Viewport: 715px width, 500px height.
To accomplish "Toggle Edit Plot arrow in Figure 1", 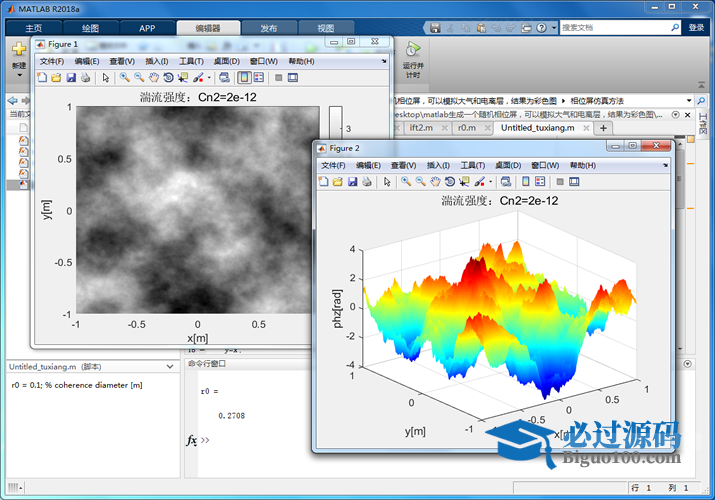I will (105, 77).
